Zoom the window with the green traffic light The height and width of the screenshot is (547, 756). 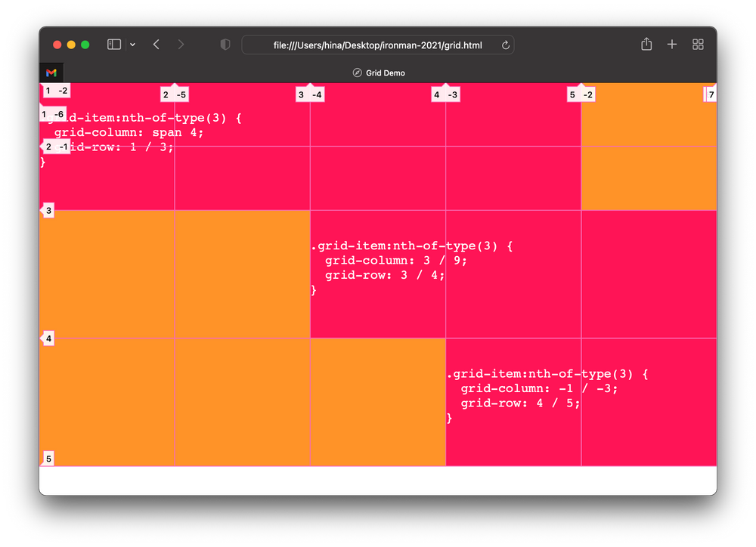point(84,44)
